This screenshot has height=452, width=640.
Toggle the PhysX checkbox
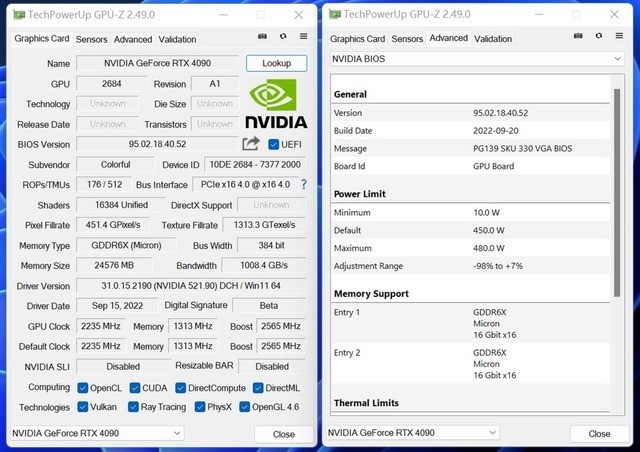coord(200,407)
